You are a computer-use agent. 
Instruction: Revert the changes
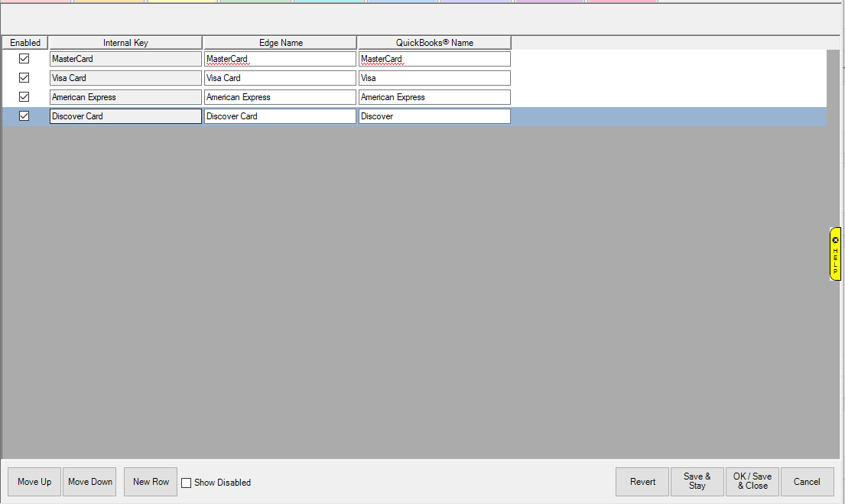642,482
